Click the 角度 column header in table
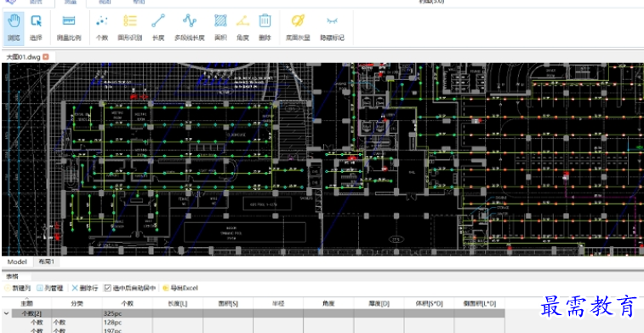The width and height of the screenshot is (644, 333). tap(328, 304)
